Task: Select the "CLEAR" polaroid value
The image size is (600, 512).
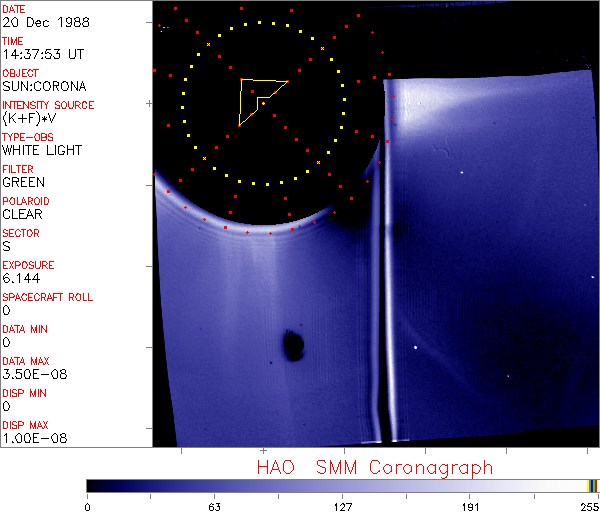Action: [22, 214]
